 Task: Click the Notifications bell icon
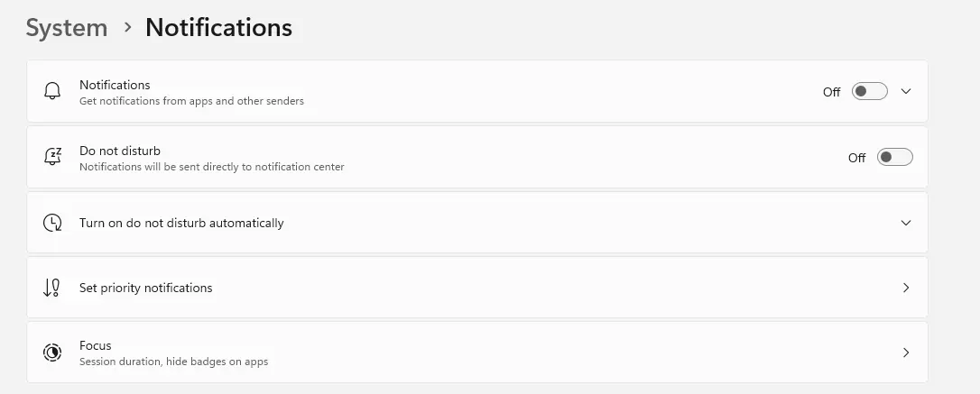52,91
